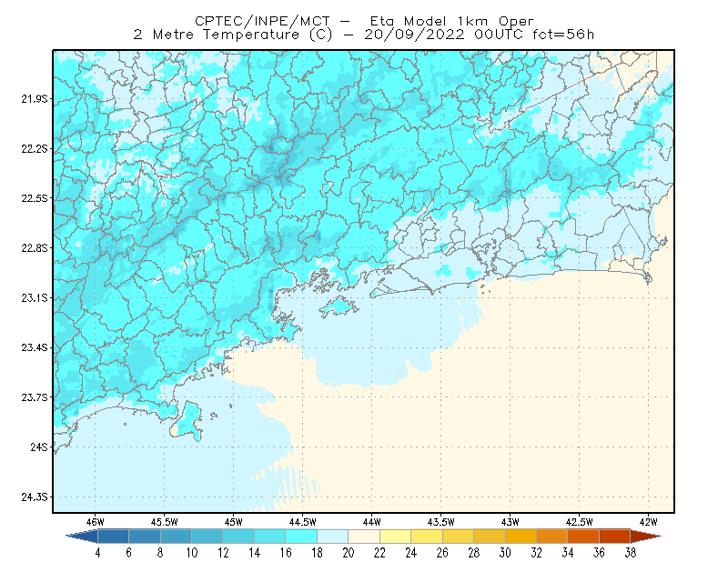Click the 24–26 yellow legend swatch
Screen dimensions: 728x562
pyautogui.click(x=427, y=536)
